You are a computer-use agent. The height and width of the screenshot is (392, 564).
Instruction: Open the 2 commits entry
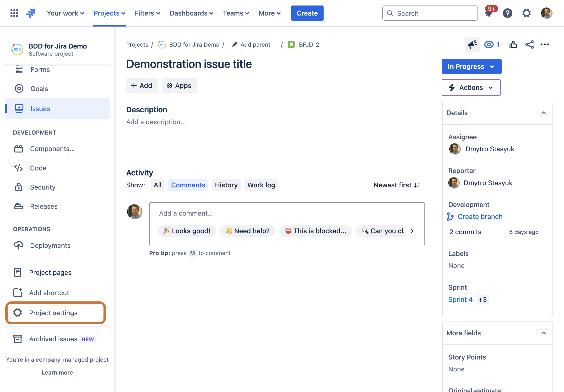[465, 232]
